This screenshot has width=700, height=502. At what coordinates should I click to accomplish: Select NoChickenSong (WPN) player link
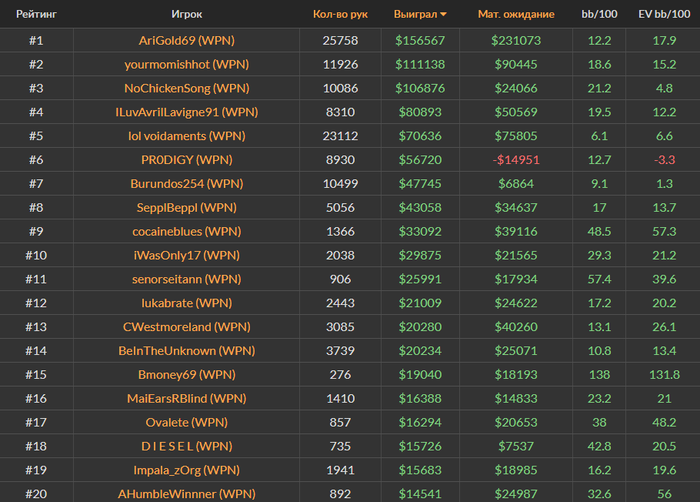(186, 88)
